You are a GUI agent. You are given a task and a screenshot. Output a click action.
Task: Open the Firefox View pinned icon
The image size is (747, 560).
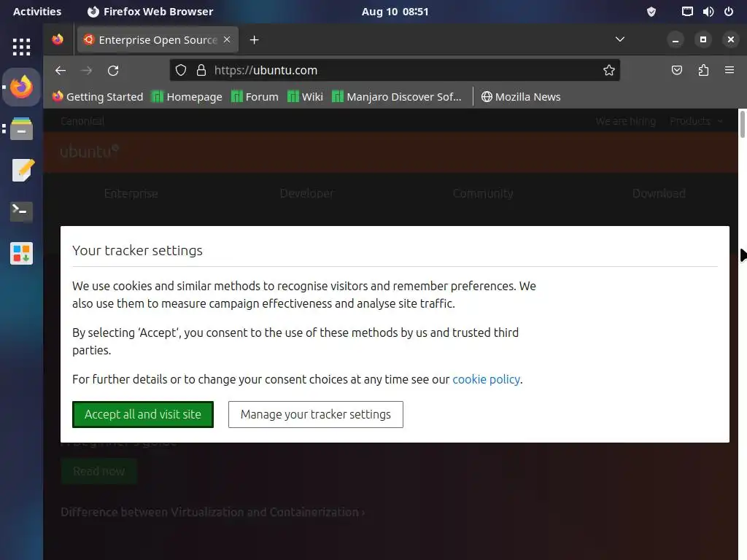click(58, 39)
